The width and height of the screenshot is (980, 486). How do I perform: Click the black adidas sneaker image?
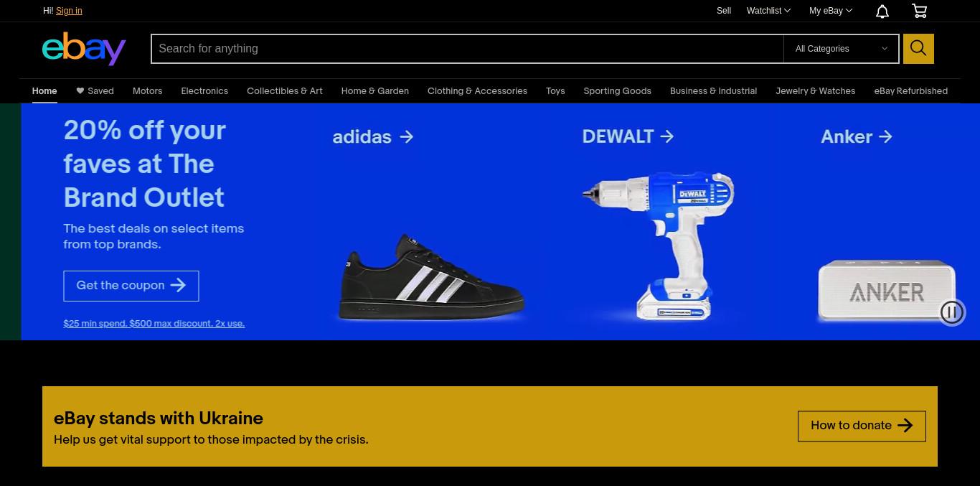click(x=432, y=276)
